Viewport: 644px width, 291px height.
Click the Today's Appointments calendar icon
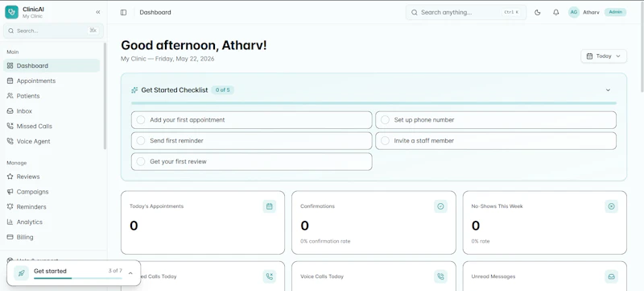click(x=270, y=206)
